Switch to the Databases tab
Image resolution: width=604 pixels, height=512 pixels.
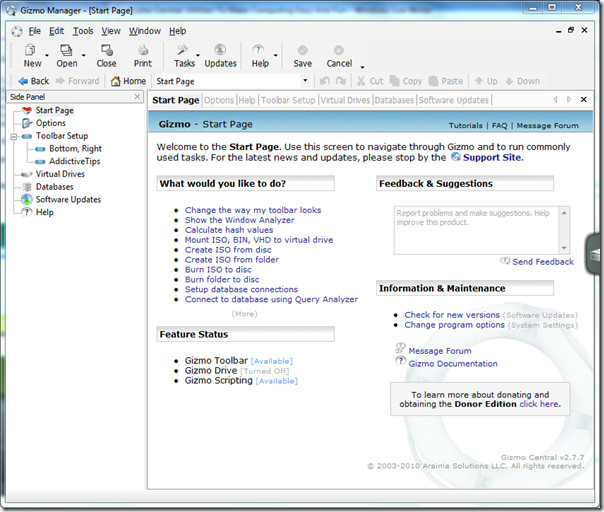pos(394,100)
